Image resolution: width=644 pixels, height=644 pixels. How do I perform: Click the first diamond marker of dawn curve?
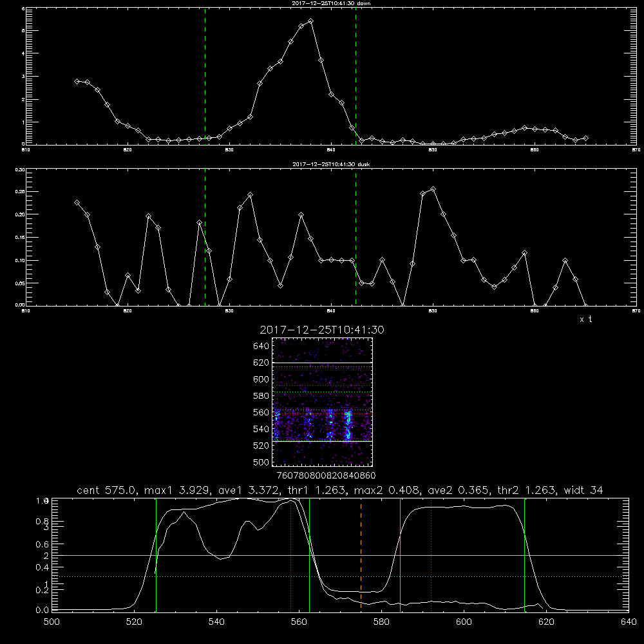click(77, 81)
